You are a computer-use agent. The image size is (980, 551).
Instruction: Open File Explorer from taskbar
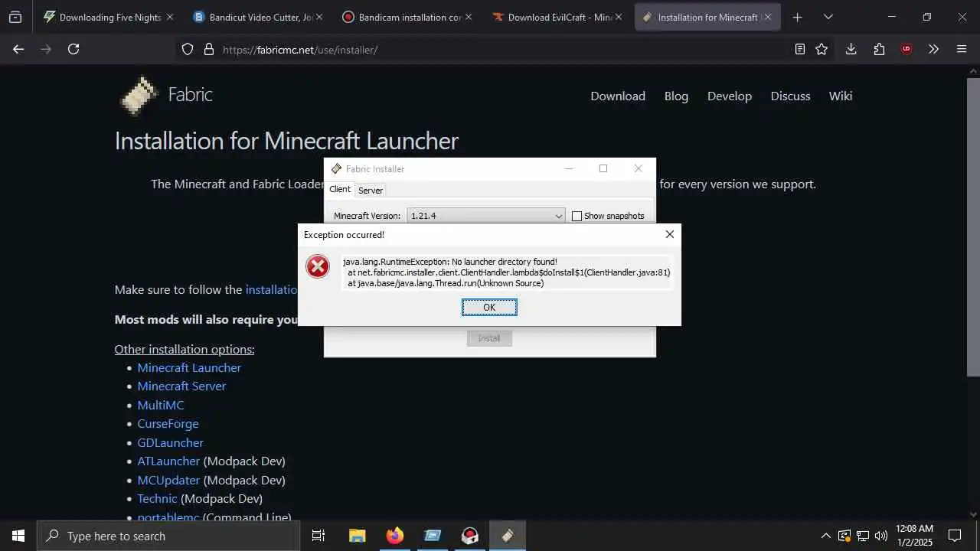pyautogui.click(x=357, y=536)
